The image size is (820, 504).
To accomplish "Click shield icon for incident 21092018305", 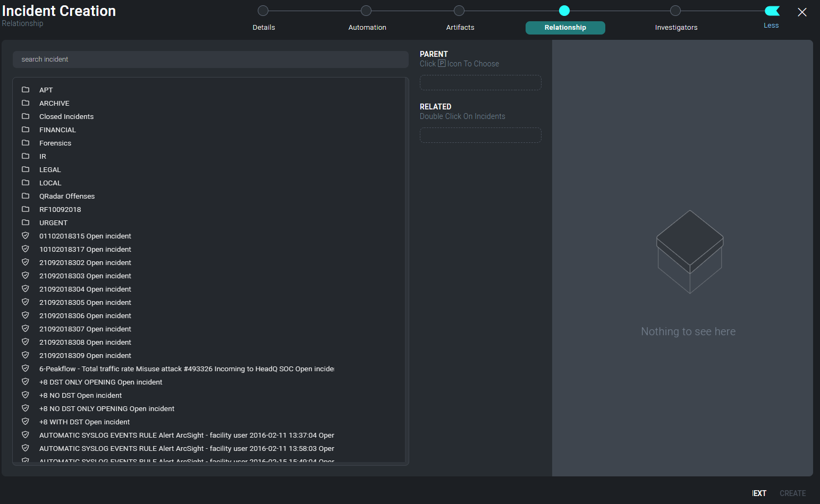I will click(26, 302).
